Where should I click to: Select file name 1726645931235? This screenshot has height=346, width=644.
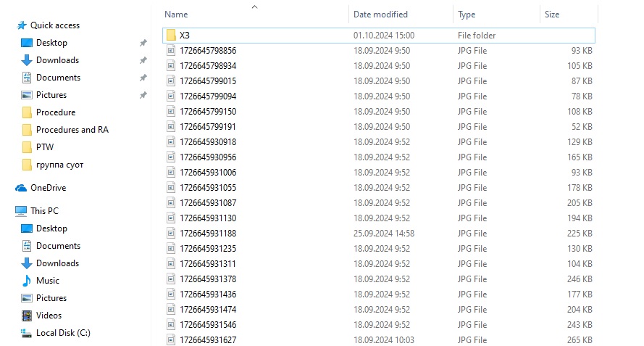click(x=208, y=249)
